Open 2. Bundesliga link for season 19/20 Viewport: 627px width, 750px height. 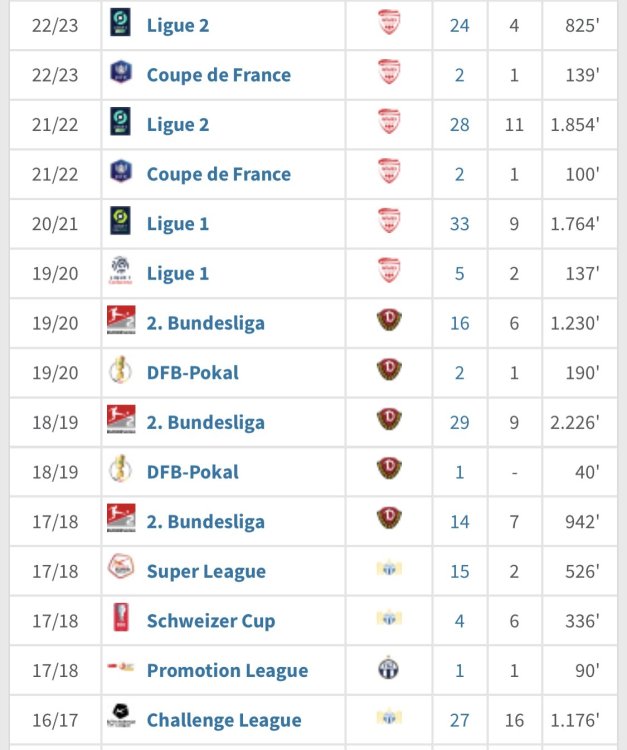[x=205, y=323]
